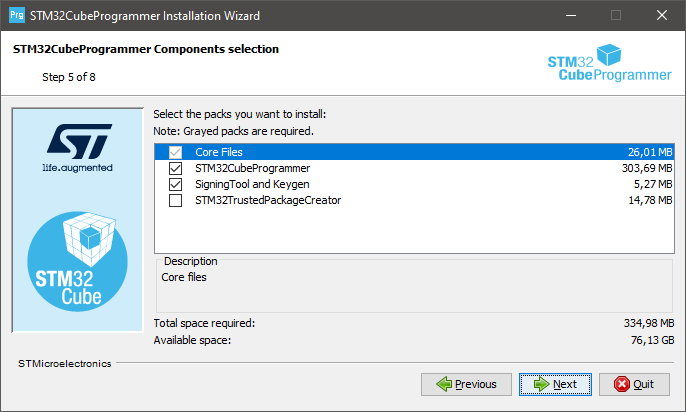Click the Total space required label
The width and height of the screenshot is (686, 412).
204,323
